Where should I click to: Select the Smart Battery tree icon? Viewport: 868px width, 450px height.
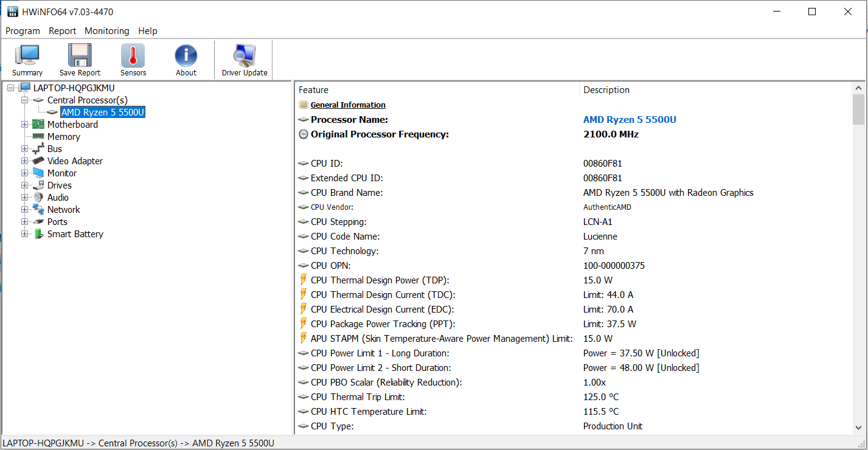39,234
